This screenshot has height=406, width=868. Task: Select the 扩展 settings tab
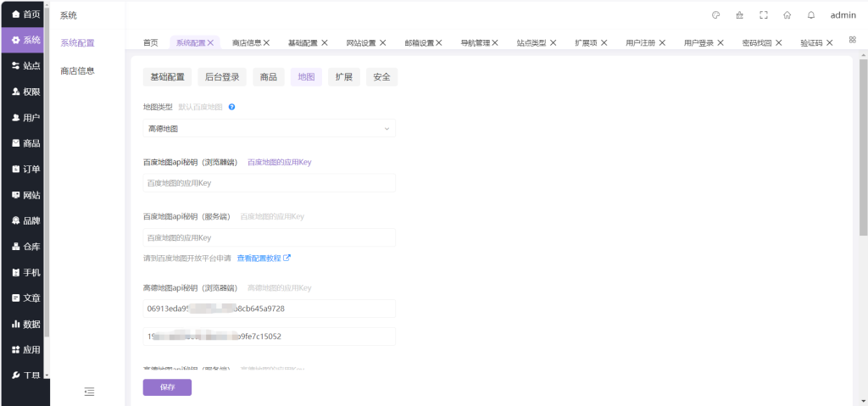click(x=344, y=77)
